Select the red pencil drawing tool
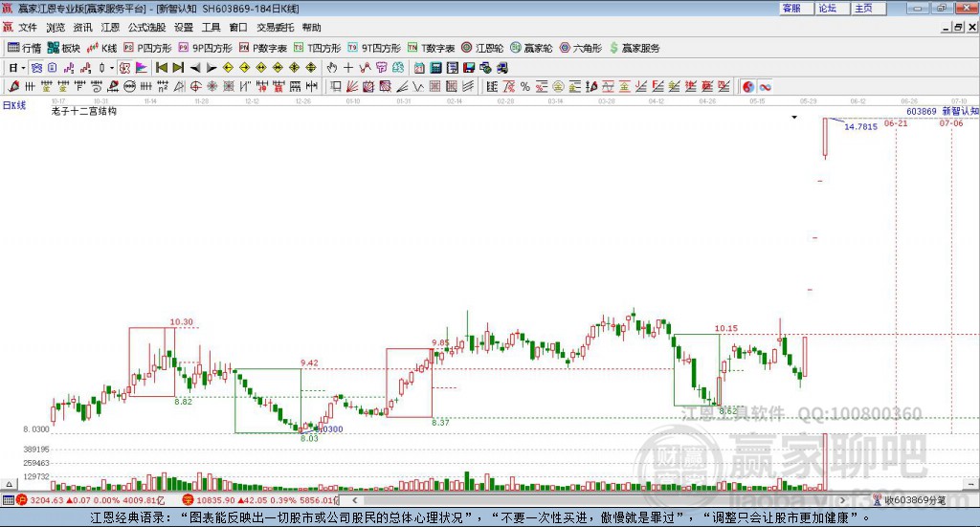 [13, 87]
